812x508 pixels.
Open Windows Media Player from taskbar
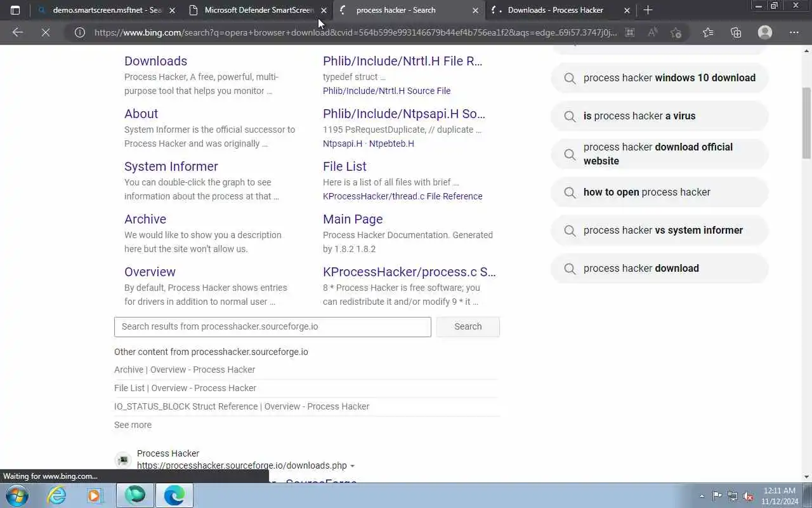(x=95, y=495)
